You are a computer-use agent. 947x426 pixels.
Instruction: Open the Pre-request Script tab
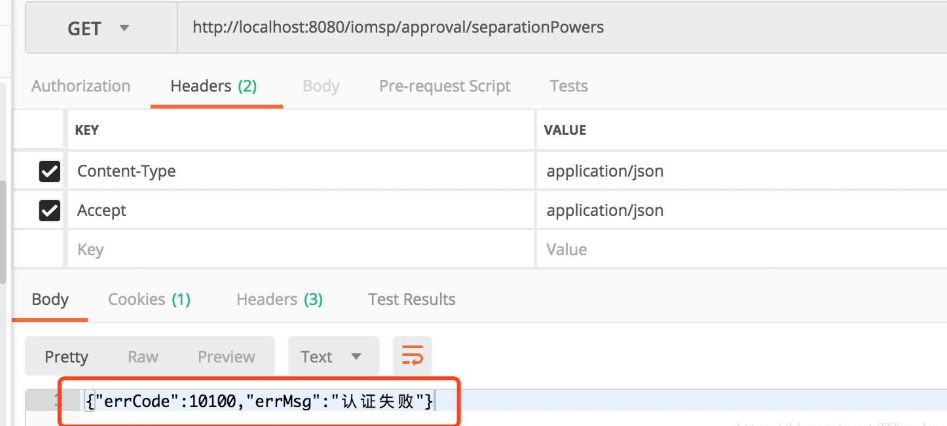coord(444,86)
